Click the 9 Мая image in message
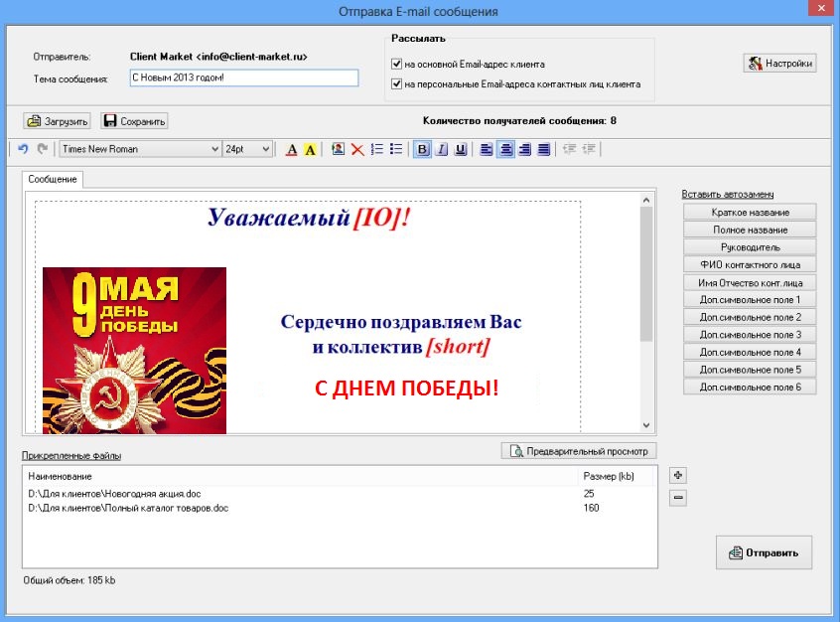 134,350
